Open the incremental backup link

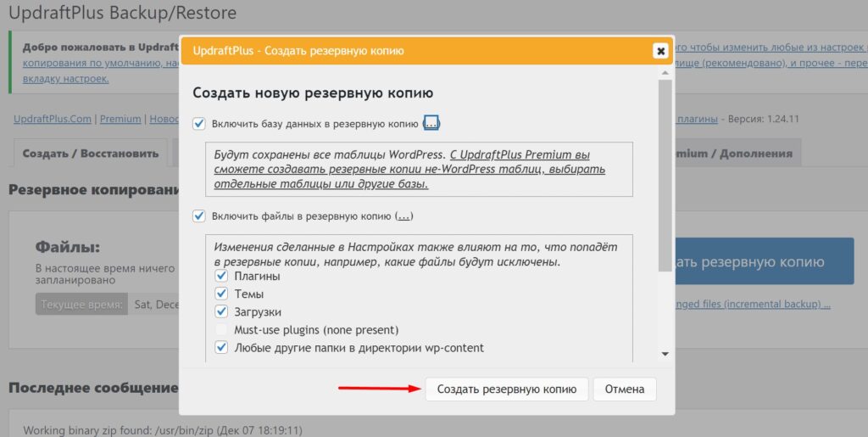click(753, 304)
